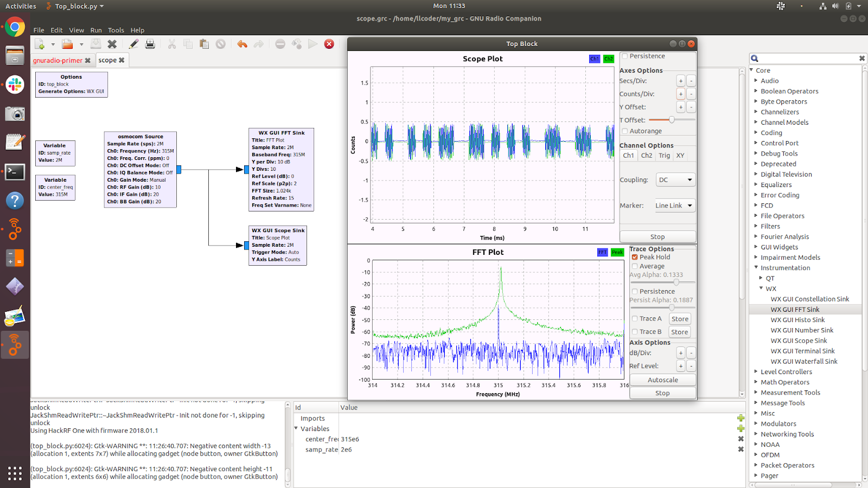Adjust the T Offset slider handle
Screen dimensions: 868x488
tap(672, 120)
